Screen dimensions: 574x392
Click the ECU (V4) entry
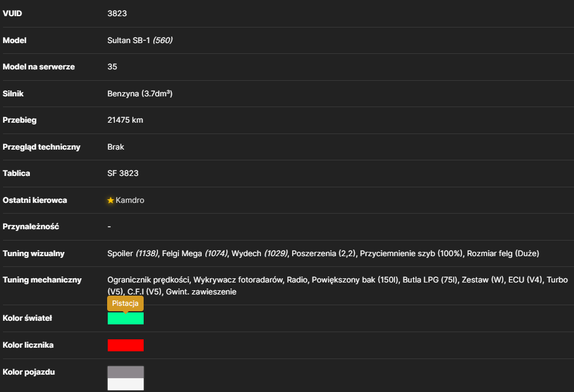(x=526, y=280)
